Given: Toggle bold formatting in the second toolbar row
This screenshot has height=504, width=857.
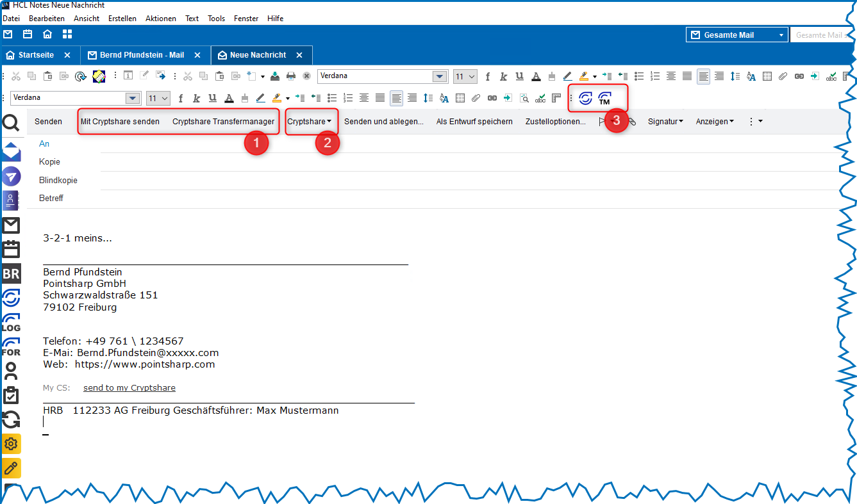Looking at the screenshot, I should [181, 98].
